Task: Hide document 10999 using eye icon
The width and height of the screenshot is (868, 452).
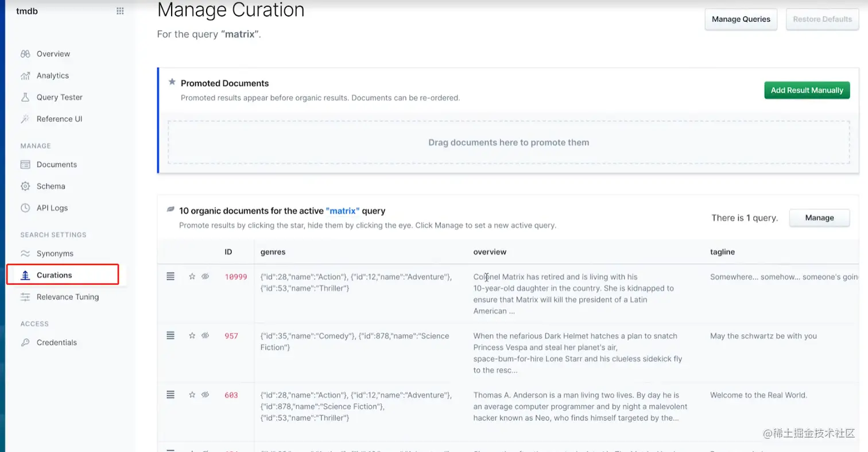Action: coord(206,276)
